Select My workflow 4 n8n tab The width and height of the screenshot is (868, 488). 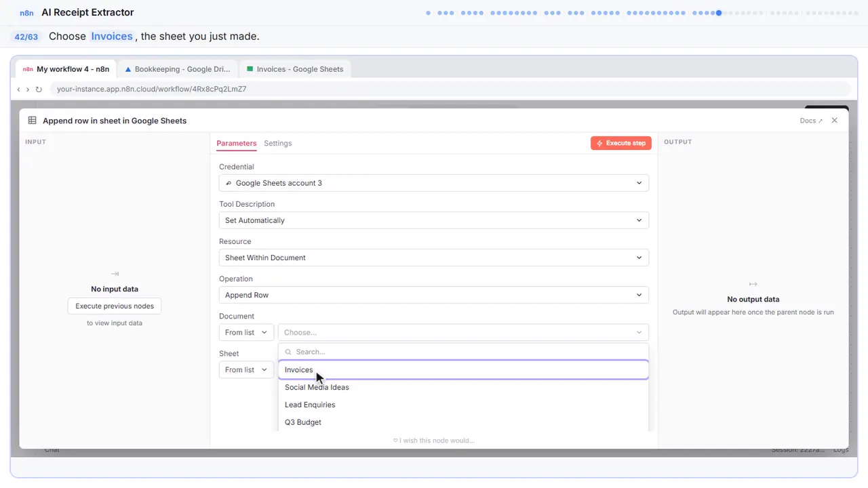[x=66, y=69]
